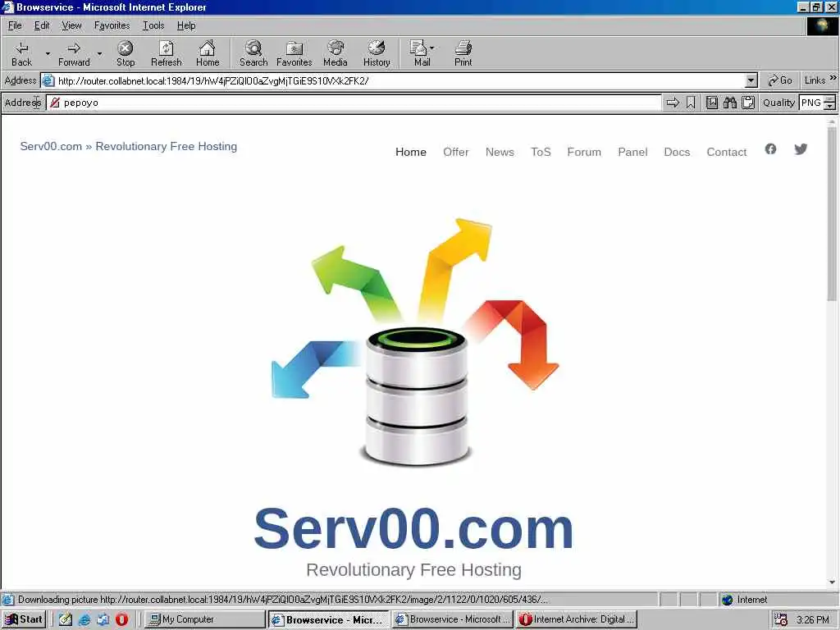840x630 pixels.
Task: Click the Browservice clipboard icon
Action: pyautogui.click(x=748, y=103)
